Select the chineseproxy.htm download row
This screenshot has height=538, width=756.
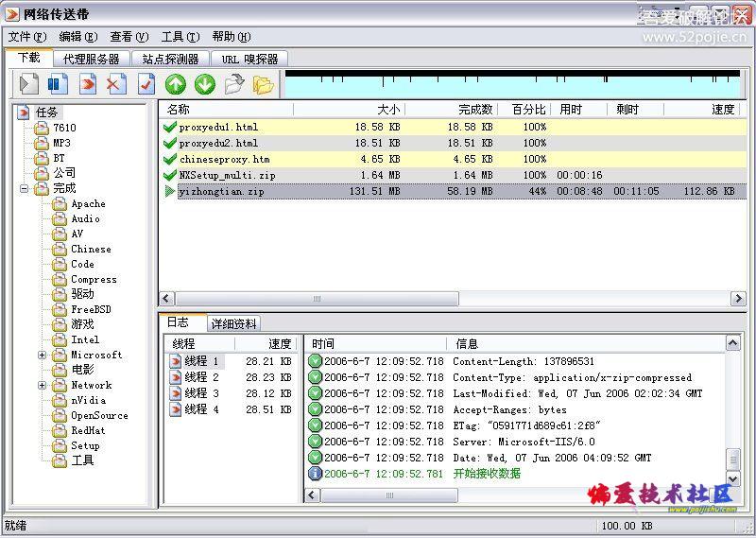pyautogui.click(x=454, y=159)
